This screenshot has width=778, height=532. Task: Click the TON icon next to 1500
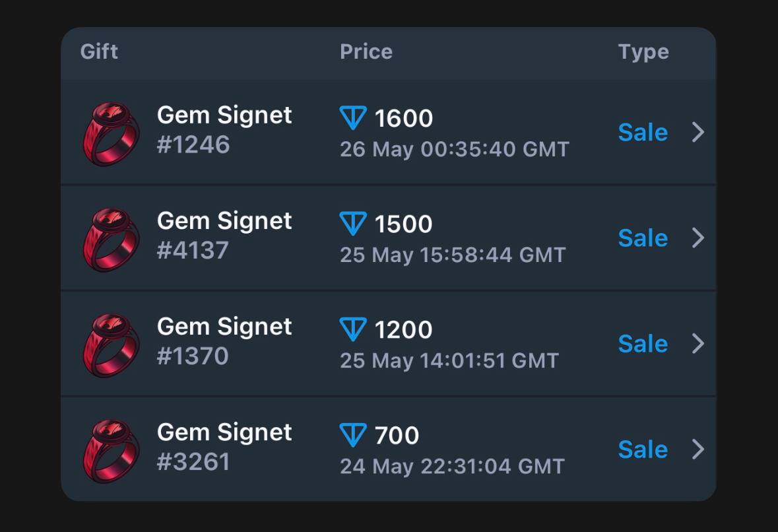click(353, 223)
